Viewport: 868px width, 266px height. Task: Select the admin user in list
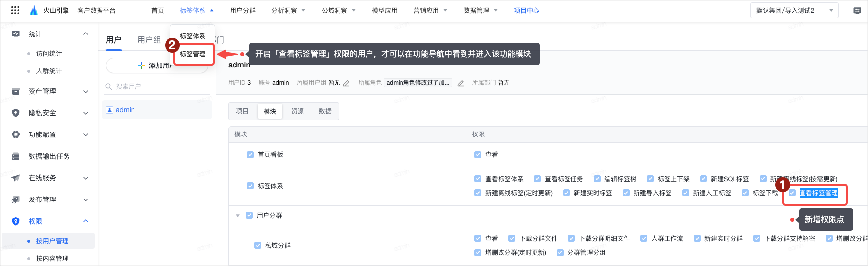coord(125,110)
